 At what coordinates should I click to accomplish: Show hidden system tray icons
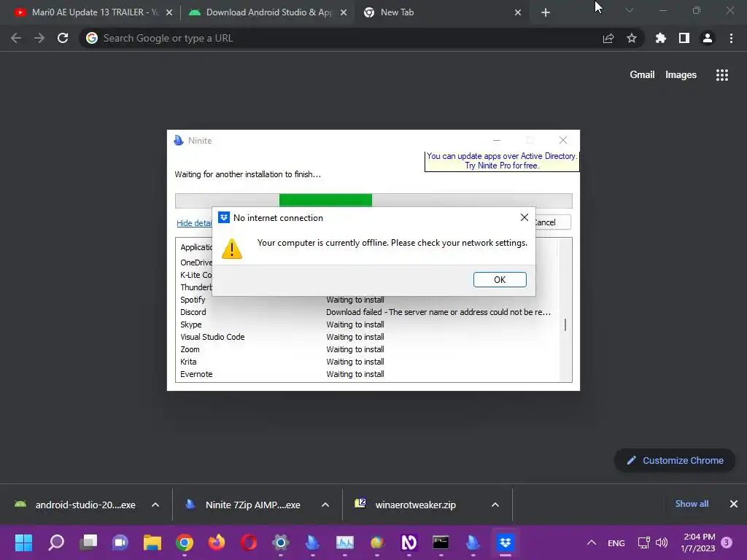(x=591, y=542)
